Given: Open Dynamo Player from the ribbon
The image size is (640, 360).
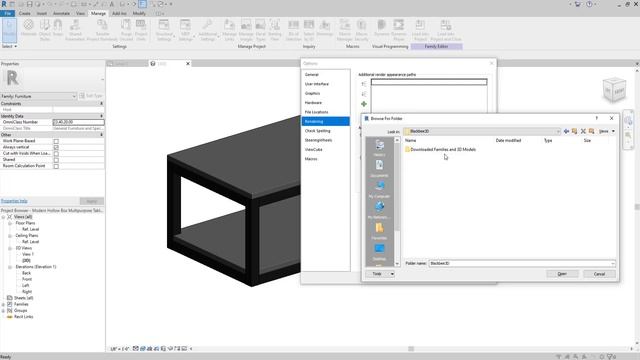Looking at the screenshot, I should pos(399,29).
